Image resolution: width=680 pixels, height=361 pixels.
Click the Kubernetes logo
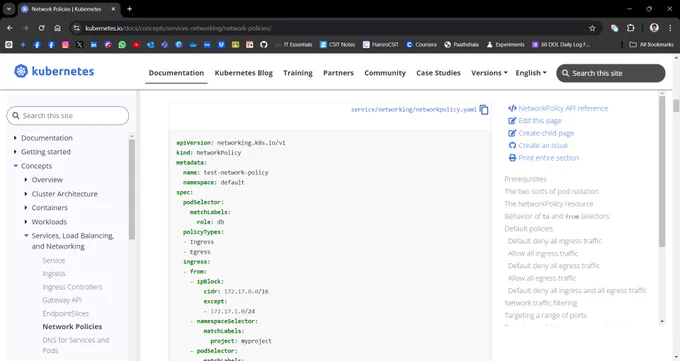click(x=54, y=71)
